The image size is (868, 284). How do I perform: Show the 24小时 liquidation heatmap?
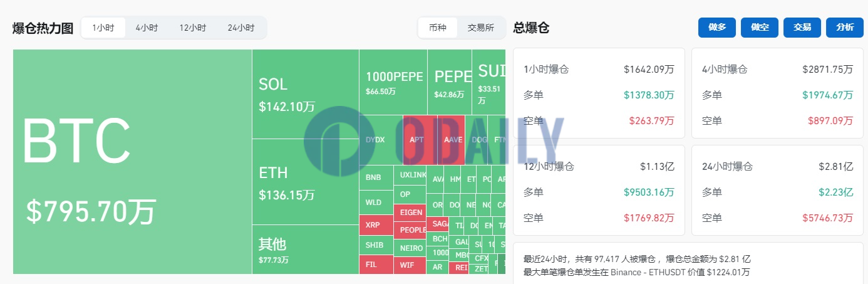coord(241,28)
